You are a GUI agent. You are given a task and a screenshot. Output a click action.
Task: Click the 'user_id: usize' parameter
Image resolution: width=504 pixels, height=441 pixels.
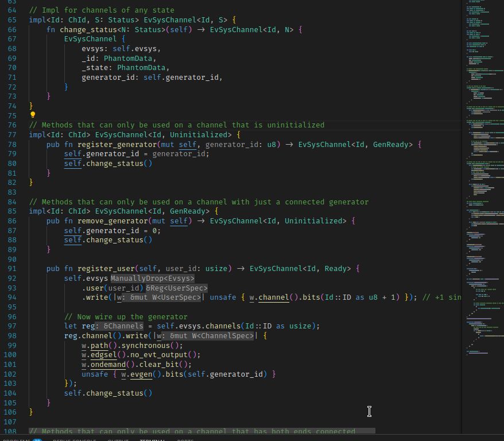tap(196, 268)
